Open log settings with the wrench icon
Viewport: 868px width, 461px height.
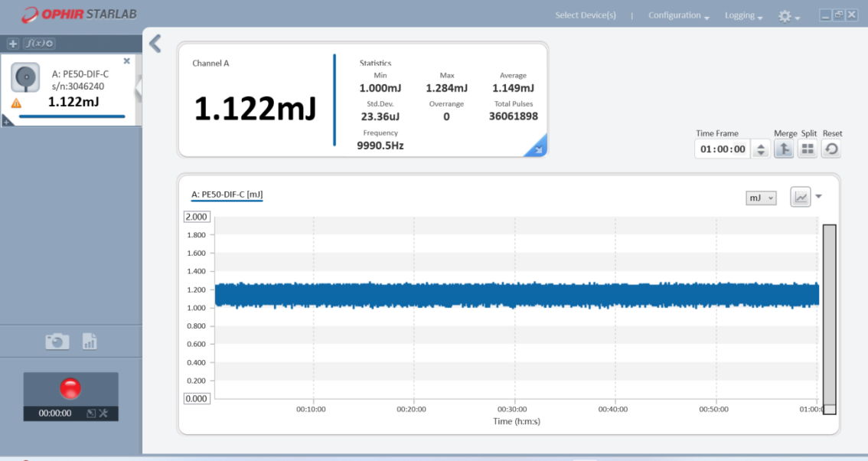[x=104, y=414]
